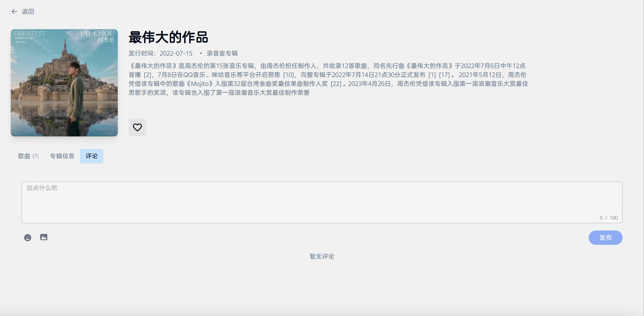The image size is (644, 316).
Task: Click the 返回 text label
Action: [x=28, y=12]
